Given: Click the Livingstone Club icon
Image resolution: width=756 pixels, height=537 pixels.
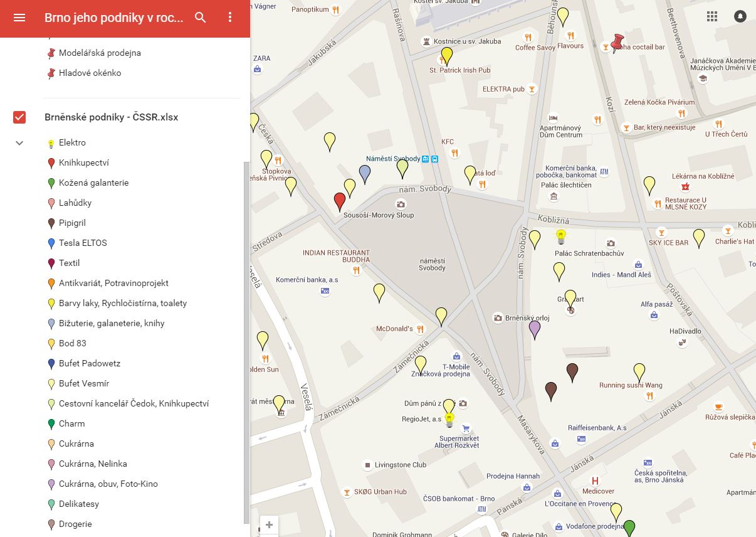Looking at the screenshot, I should [367, 465].
